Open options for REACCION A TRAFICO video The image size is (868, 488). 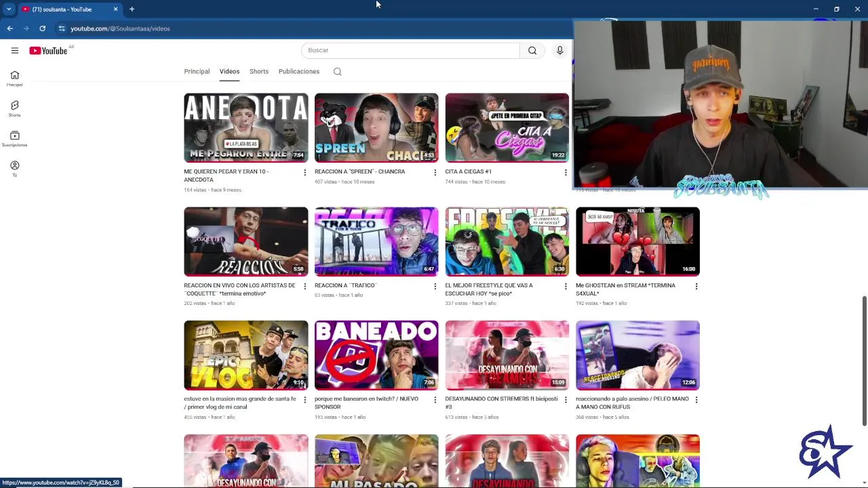tap(435, 286)
